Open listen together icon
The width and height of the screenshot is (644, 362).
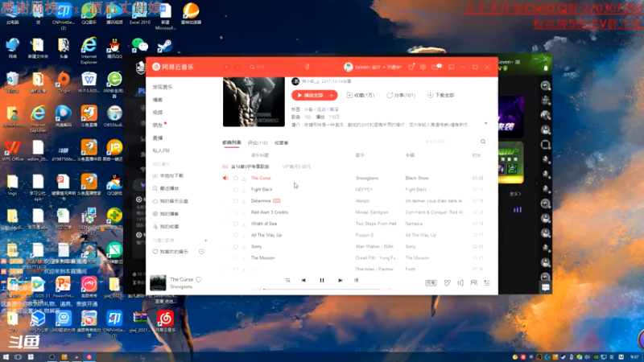pos(473,283)
